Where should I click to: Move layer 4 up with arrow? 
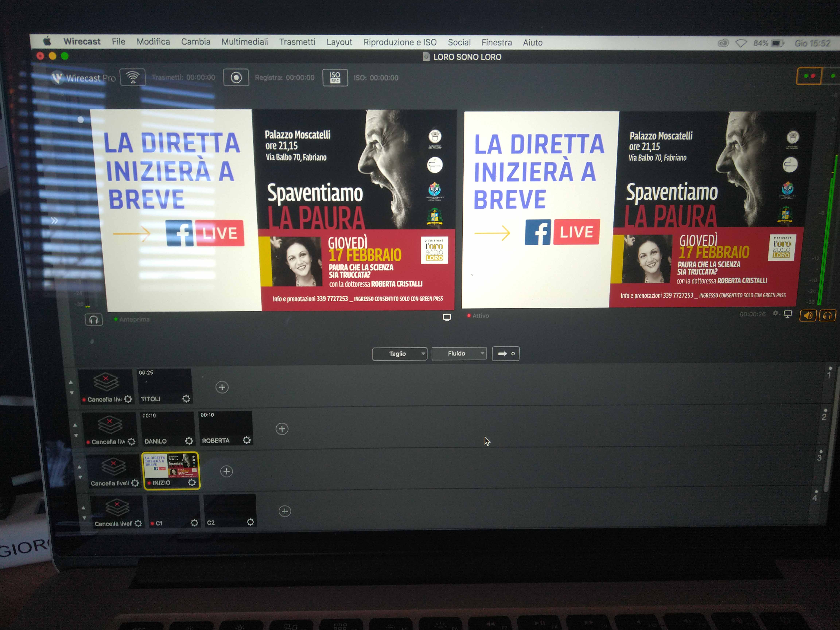[x=83, y=507]
